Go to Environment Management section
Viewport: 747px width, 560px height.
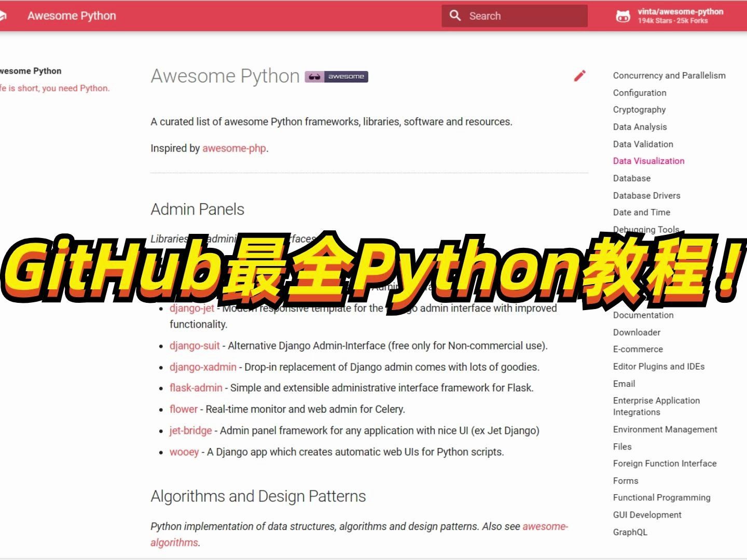665,429
